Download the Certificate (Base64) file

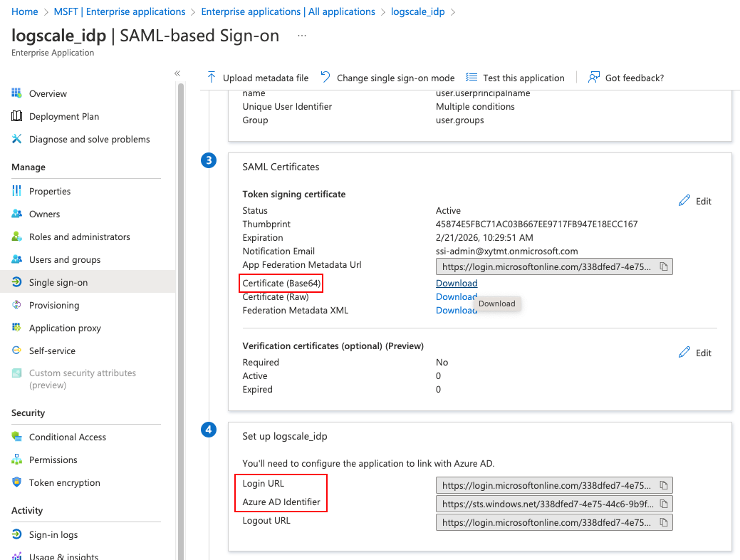click(x=457, y=283)
